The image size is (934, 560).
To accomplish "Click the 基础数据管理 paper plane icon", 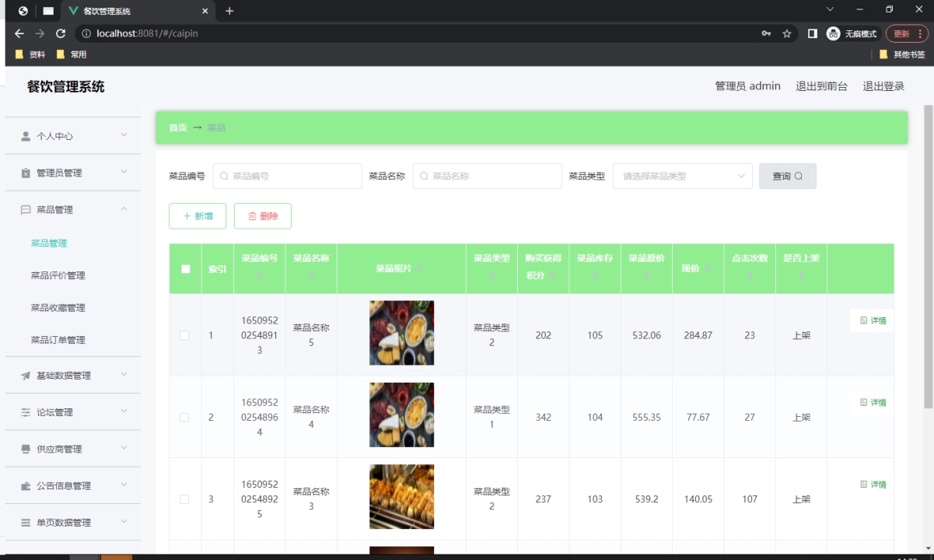I will [26, 376].
